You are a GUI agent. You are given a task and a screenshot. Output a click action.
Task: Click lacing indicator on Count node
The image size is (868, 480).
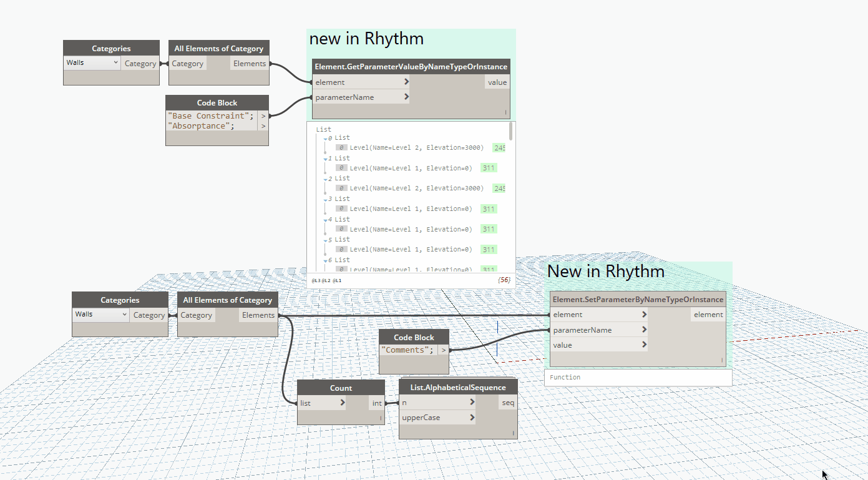(x=381, y=419)
